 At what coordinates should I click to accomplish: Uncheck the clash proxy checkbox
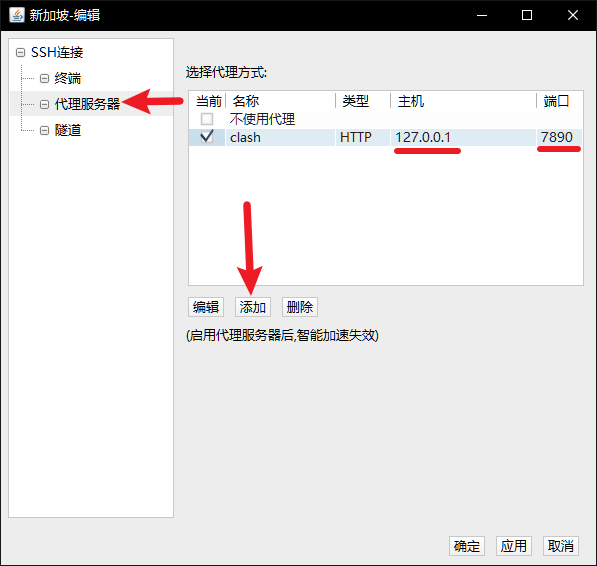tap(207, 137)
